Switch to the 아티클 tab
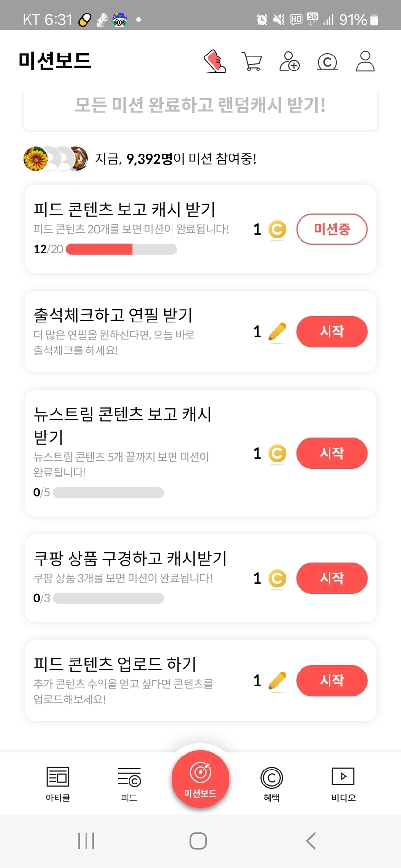Screen dimensions: 401x868 click(58, 783)
